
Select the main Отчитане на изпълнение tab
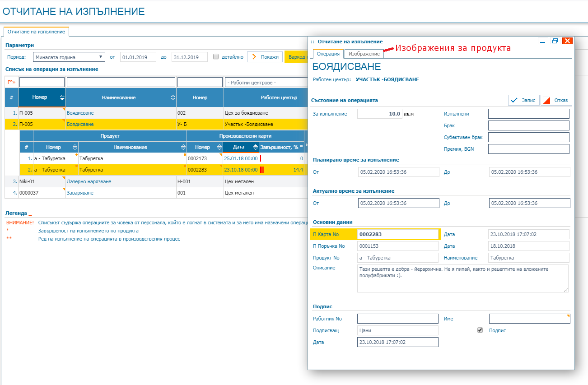coord(36,32)
